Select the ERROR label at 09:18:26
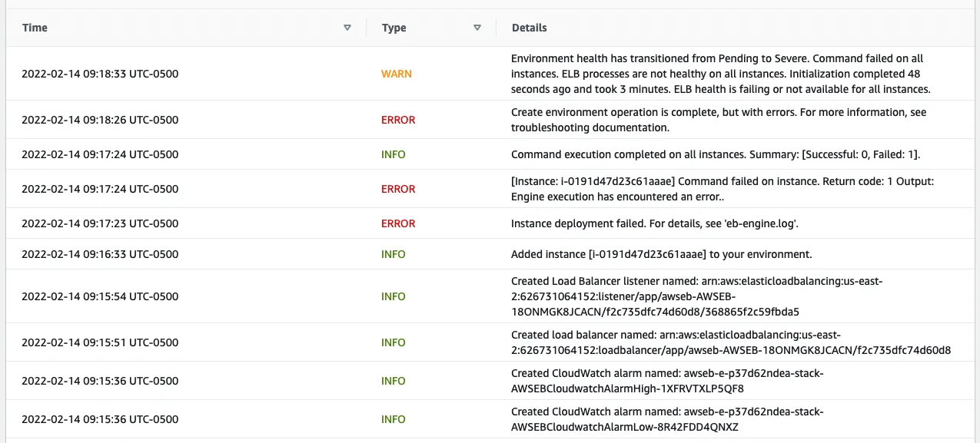The height and width of the screenshot is (443, 980). point(398,120)
